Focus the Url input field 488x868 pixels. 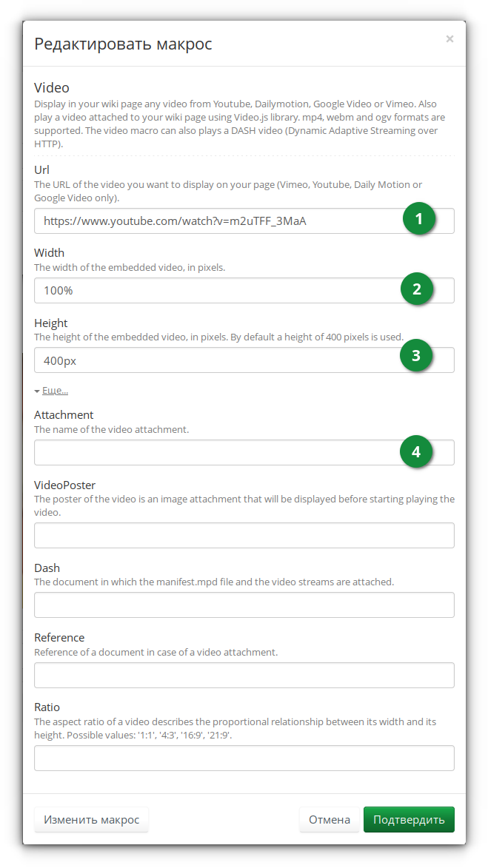(215, 221)
